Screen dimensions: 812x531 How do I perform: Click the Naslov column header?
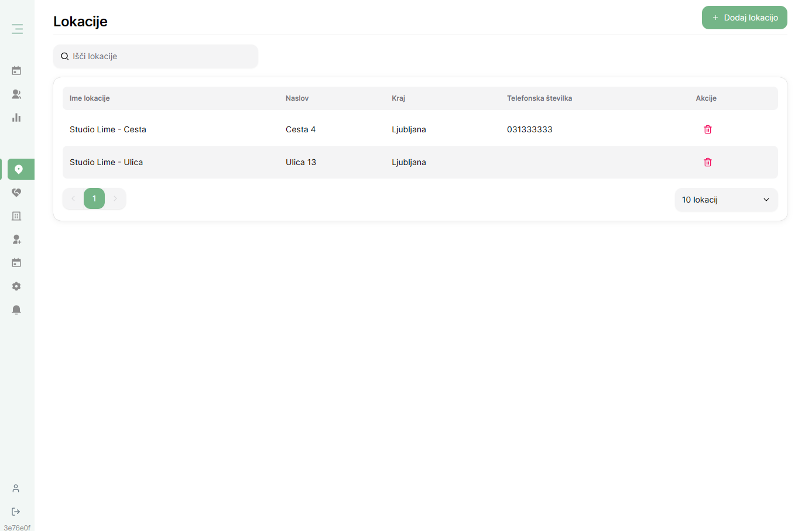click(297, 98)
